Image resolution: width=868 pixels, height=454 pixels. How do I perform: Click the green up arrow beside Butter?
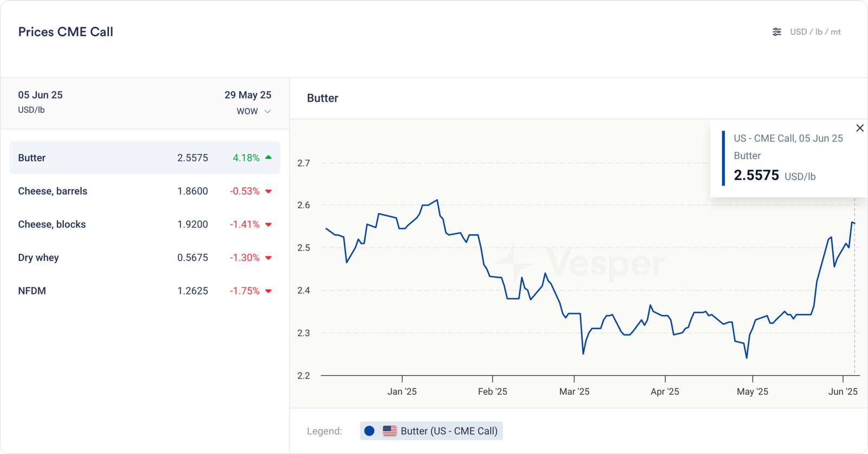pos(268,157)
